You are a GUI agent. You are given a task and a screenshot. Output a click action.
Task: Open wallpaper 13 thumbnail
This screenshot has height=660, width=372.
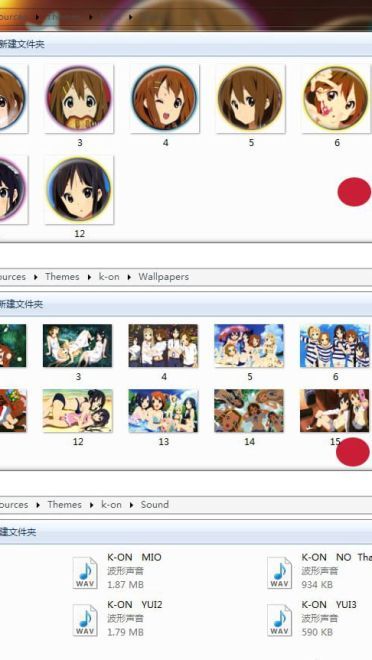(163, 411)
